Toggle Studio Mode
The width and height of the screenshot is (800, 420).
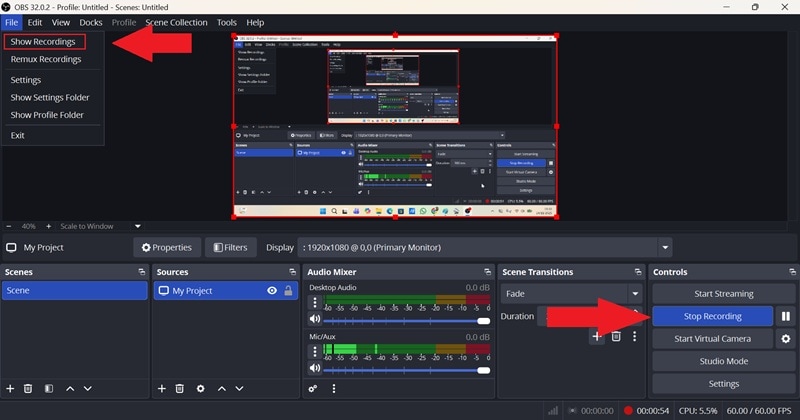tap(723, 361)
